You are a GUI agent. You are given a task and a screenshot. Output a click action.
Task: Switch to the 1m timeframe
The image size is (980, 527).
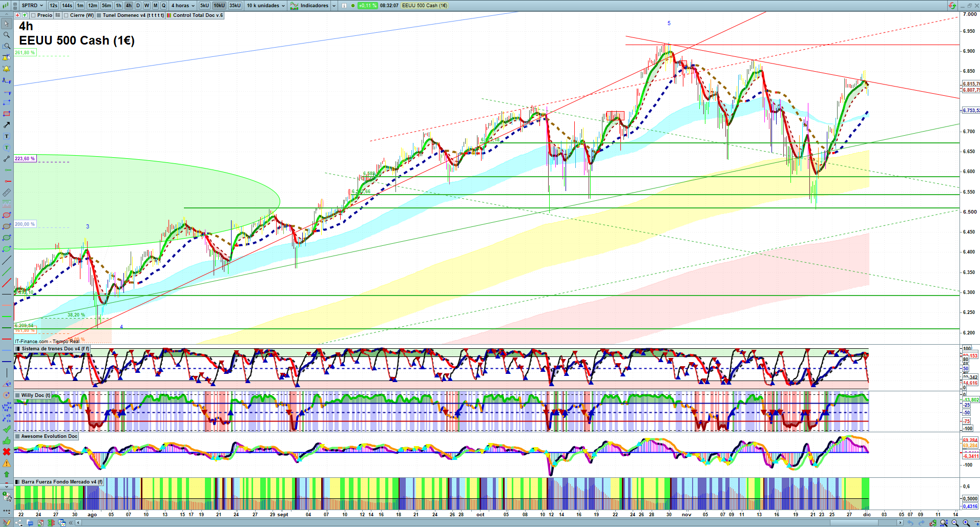80,6
